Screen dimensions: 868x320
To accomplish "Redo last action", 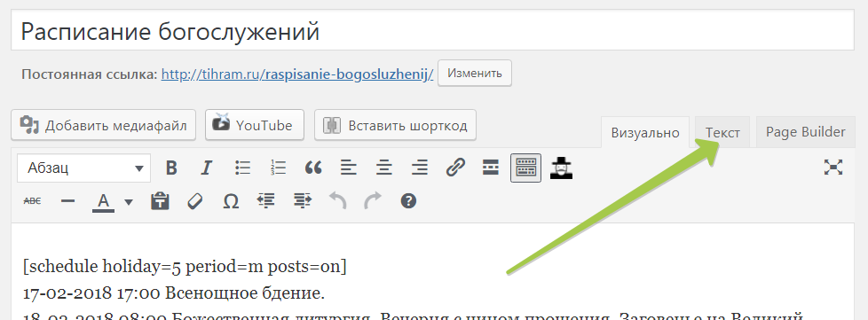I will [373, 201].
